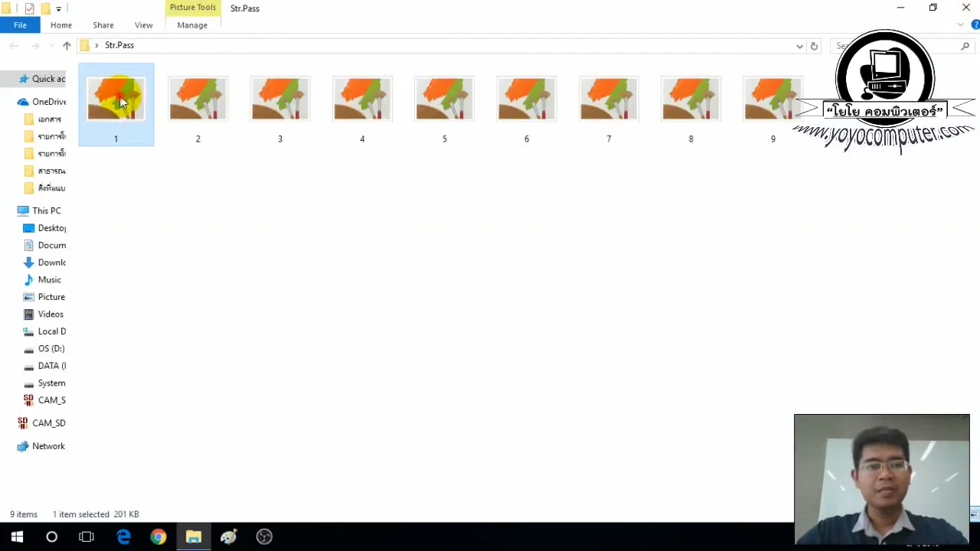This screenshot has width=980, height=551.
Task: Expand the Quick Access Toolbar customize arrow
Action: [x=58, y=8]
